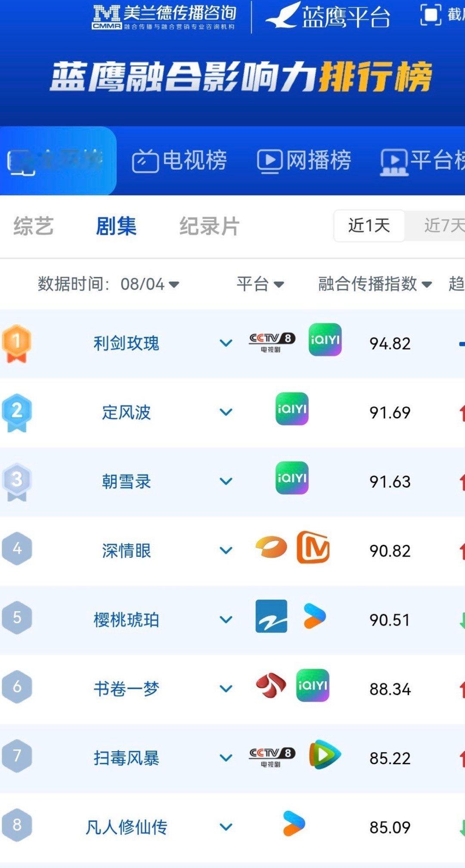Open the 数据时间 08/04 date dropdown

point(108,284)
